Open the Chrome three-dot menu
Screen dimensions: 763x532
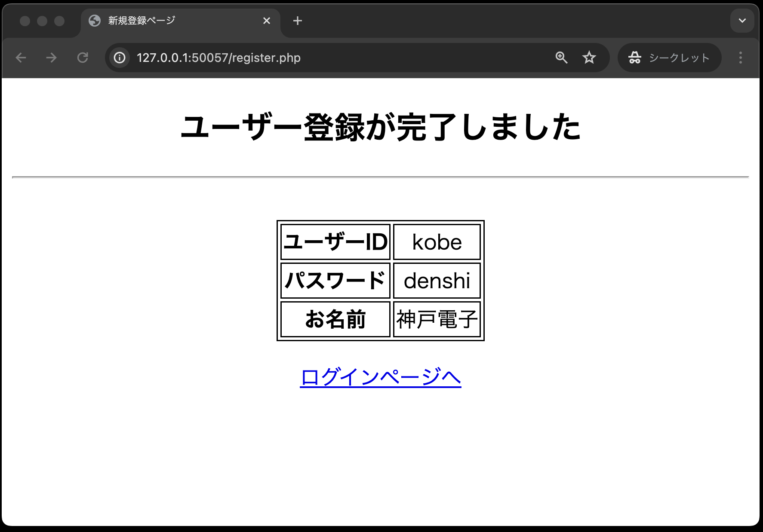click(x=741, y=58)
